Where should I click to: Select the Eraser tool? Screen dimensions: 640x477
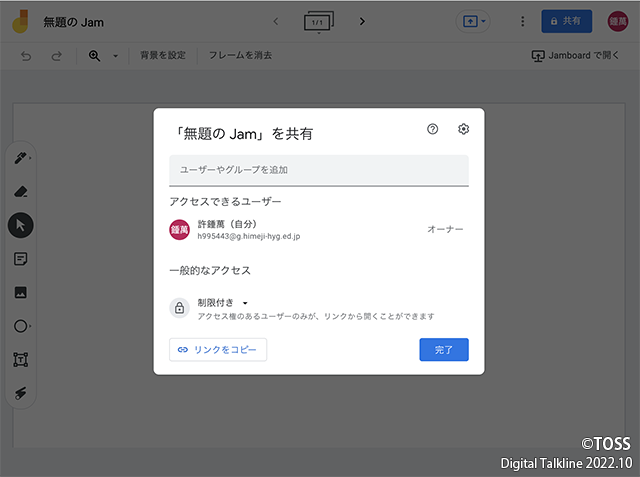[20, 191]
